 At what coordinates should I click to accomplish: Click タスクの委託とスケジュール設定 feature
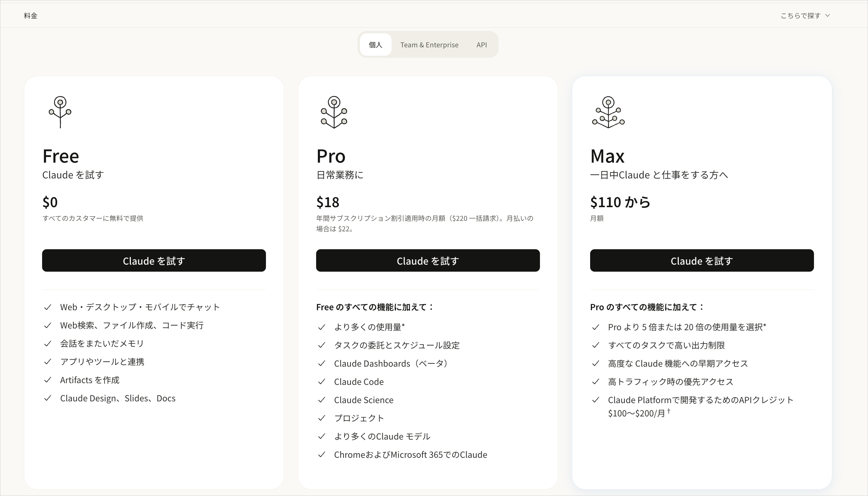(x=397, y=345)
